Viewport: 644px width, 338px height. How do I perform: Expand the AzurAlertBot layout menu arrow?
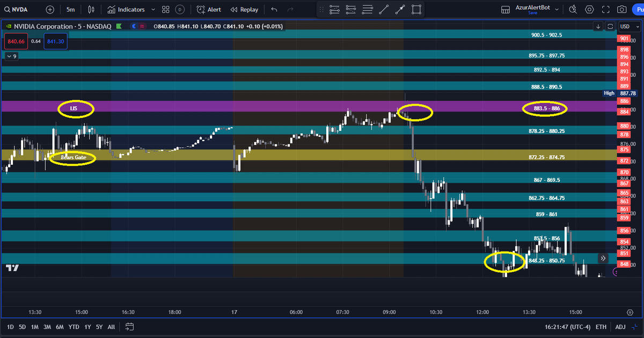click(557, 9)
